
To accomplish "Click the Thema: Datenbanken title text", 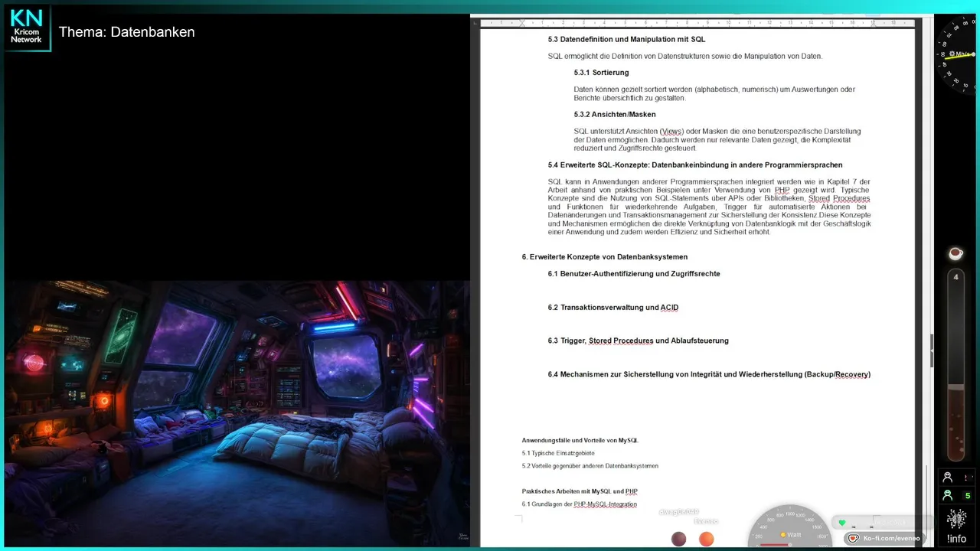I will tap(127, 32).
